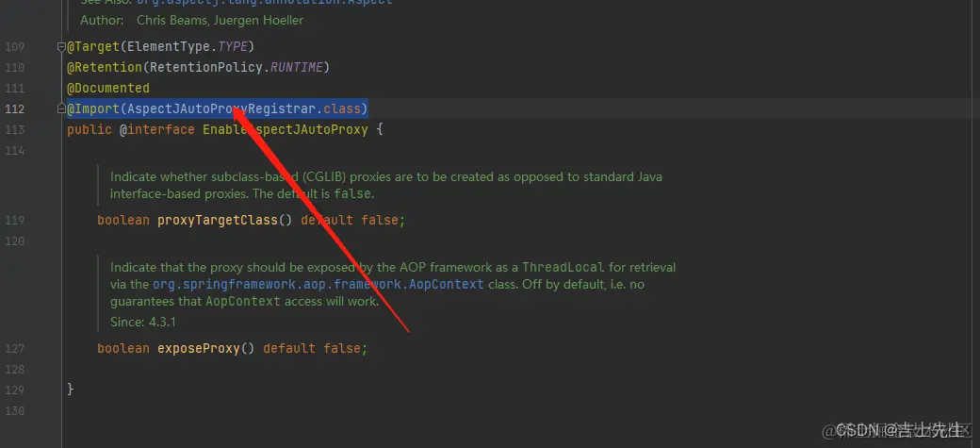980x448 pixels.
Task: Click the RUNTIME constant
Action: click(297, 67)
